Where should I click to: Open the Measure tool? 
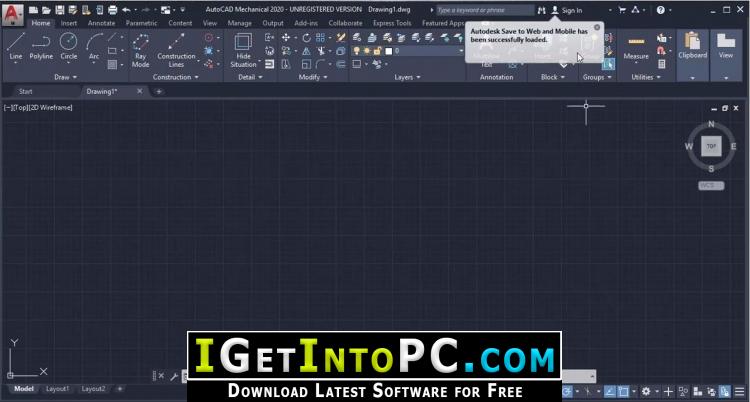(x=636, y=48)
